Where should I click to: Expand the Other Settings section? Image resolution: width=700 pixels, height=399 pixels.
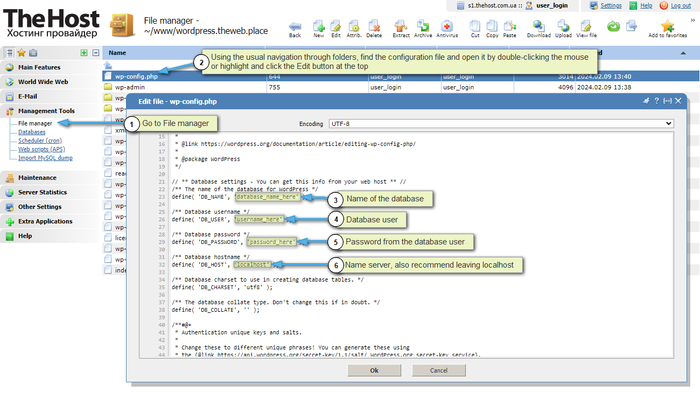(x=51, y=207)
